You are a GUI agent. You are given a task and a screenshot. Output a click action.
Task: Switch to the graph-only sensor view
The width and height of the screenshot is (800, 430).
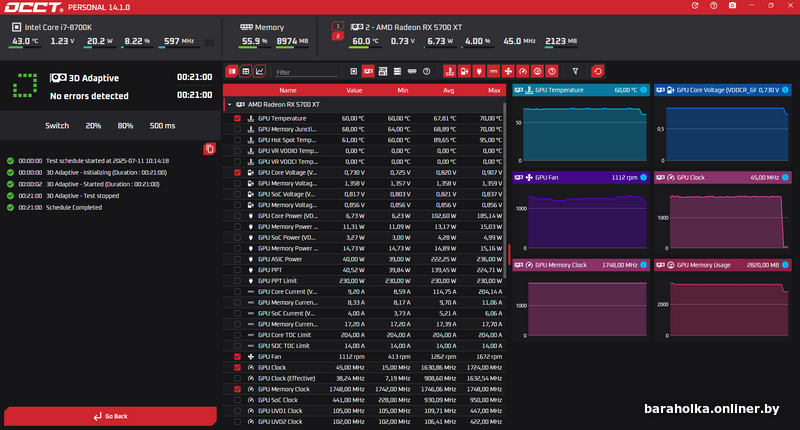tap(260, 71)
